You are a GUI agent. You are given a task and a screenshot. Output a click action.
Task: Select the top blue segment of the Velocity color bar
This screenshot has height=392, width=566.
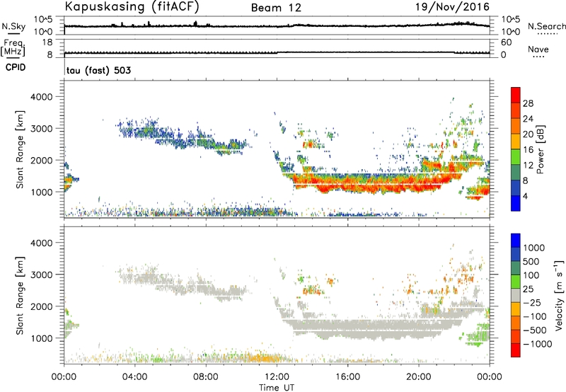click(516, 241)
